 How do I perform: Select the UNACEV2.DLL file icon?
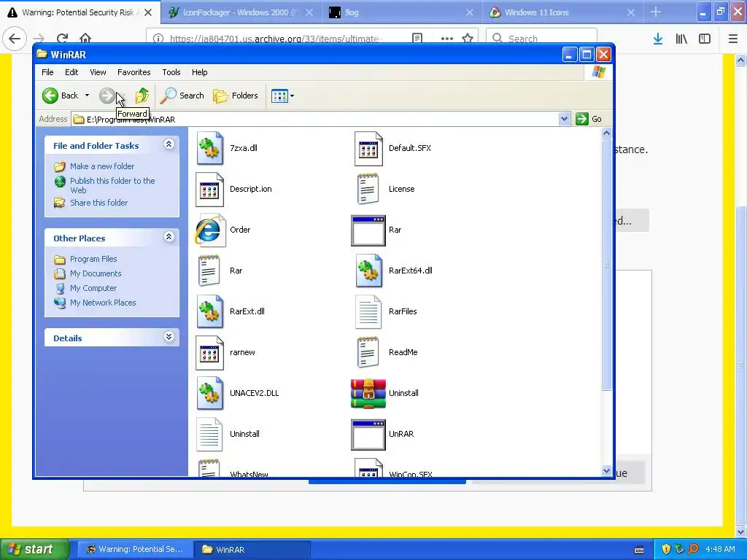click(x=209, y=393)
